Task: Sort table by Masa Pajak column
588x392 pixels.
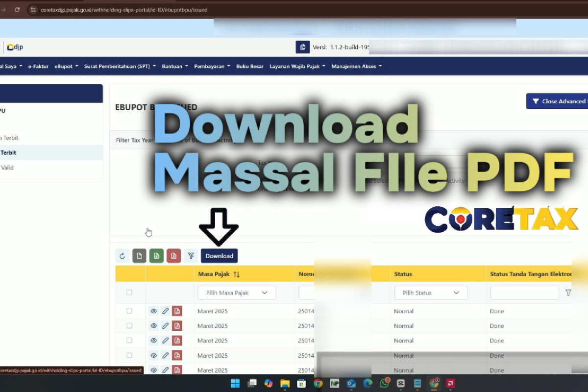Action: tap(237, 274)
